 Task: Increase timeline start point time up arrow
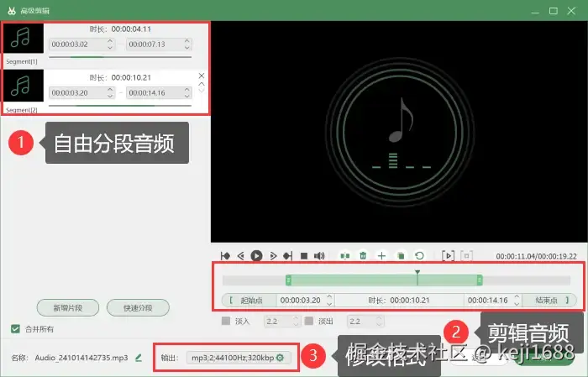coord(329,297)
